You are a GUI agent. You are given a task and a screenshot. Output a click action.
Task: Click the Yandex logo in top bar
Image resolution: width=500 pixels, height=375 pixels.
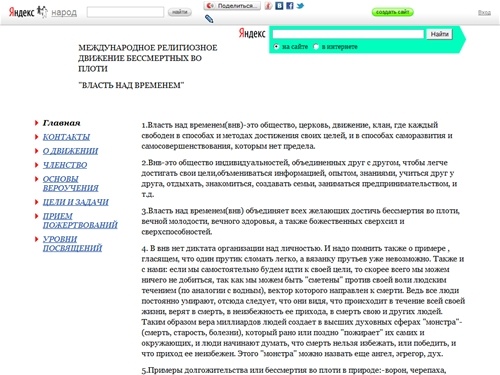22,12
